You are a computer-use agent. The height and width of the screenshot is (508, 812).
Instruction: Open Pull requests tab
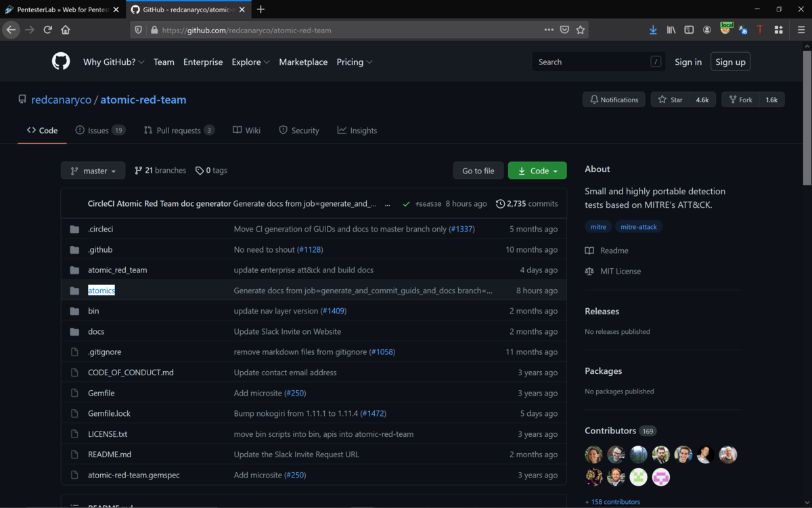pyautogui.click(x=179, y=130)
